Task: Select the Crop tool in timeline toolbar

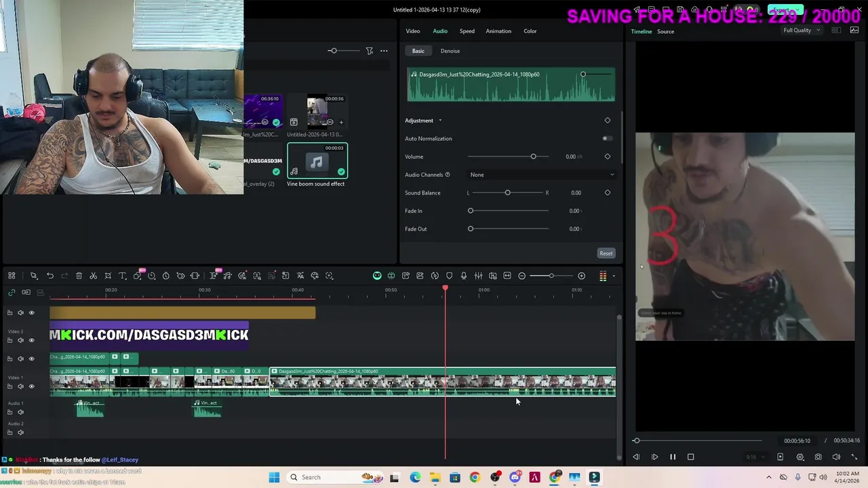Action: (108, 276)
